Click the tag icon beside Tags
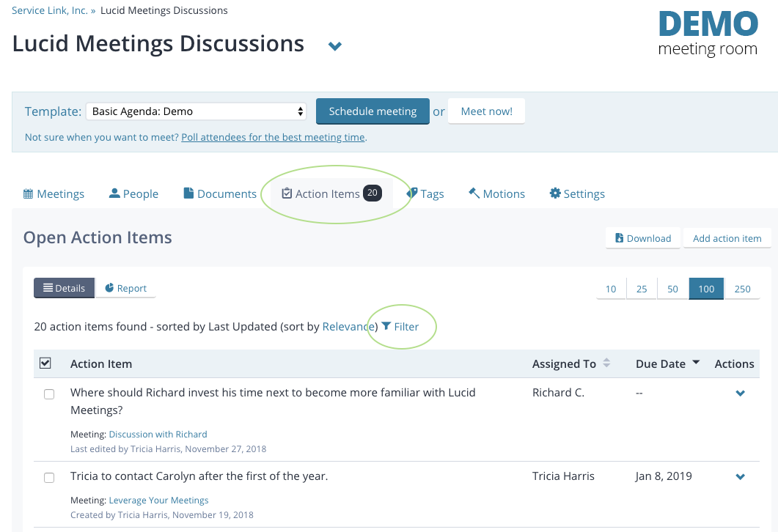This screenshot has height=532, width=778. coord(412,193)
